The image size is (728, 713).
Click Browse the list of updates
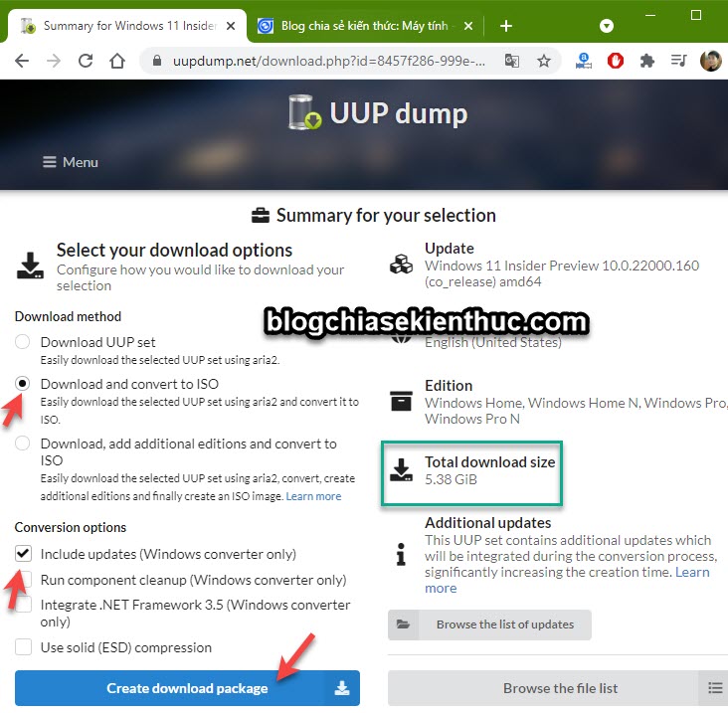[x=490, y=624]
